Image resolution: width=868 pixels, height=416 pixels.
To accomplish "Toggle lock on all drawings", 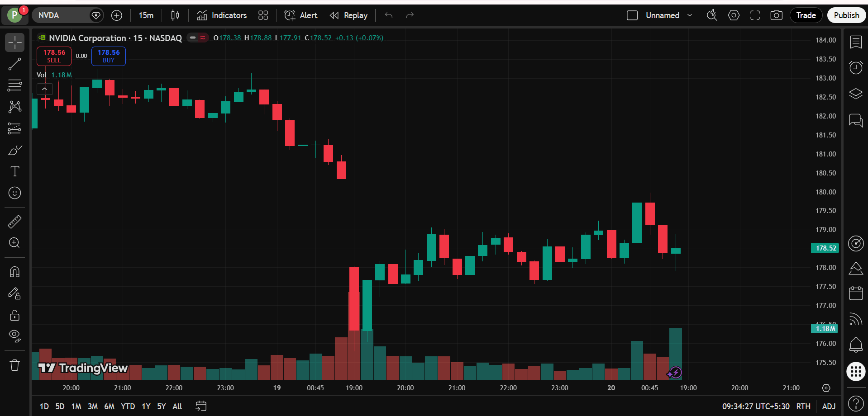I will point(14,315).
